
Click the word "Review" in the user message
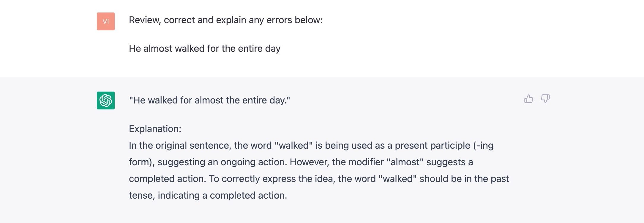click(145, 20)
